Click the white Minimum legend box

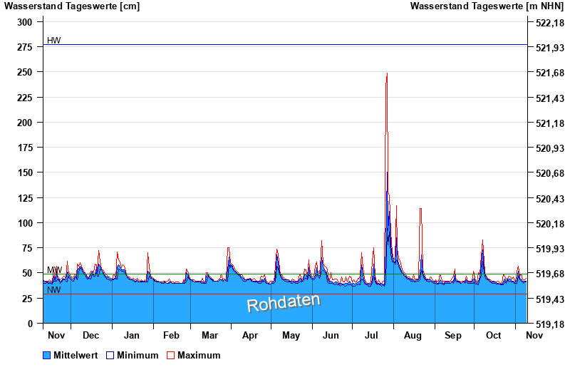point(110,355)
